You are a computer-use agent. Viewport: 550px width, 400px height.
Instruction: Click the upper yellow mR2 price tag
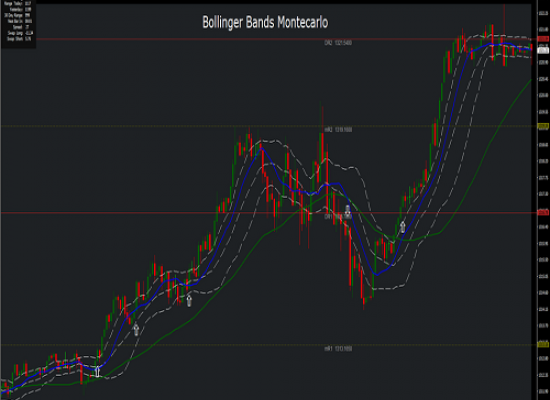point(543,126)
